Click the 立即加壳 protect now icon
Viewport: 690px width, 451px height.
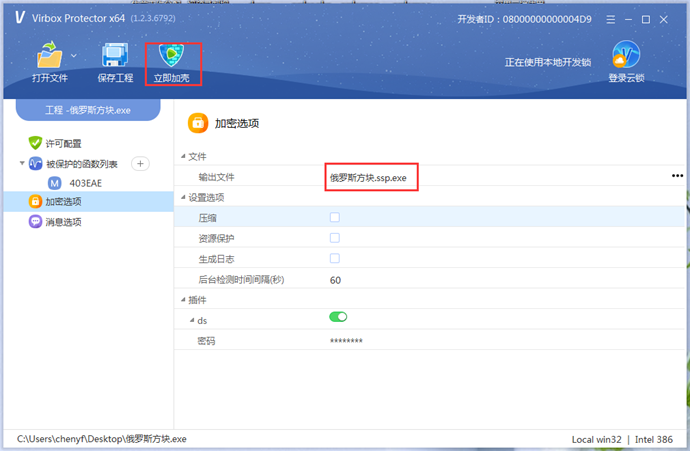click(x=172, y=55)
